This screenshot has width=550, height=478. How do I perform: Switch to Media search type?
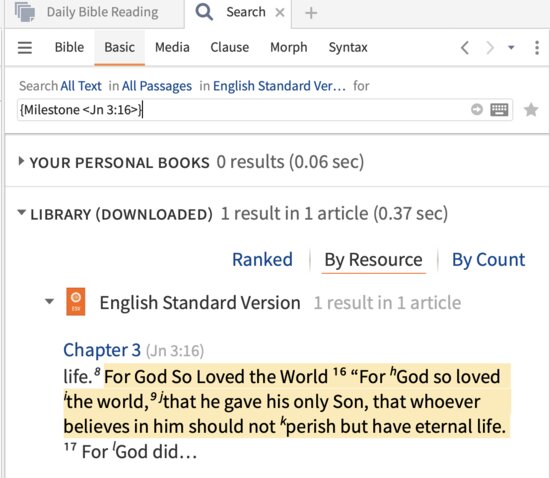point(172,47)
